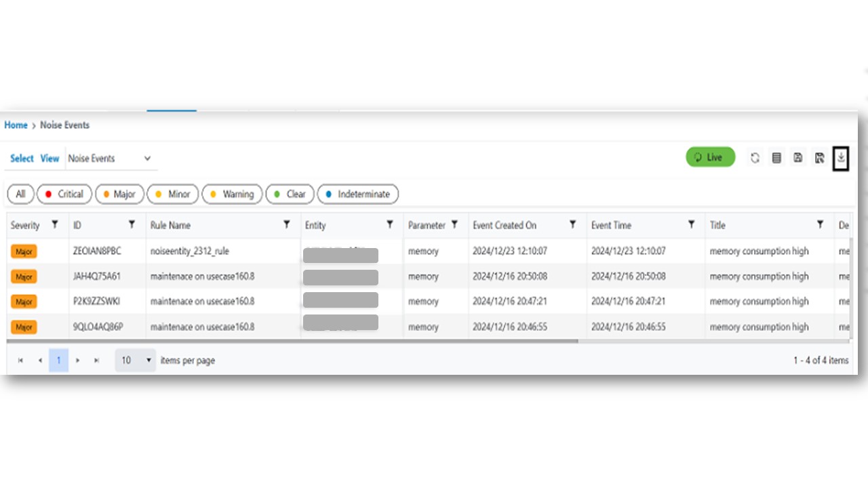868x488 pixels.
Task: Toggle the Live mode button
Action: click(x=711, y=157)
